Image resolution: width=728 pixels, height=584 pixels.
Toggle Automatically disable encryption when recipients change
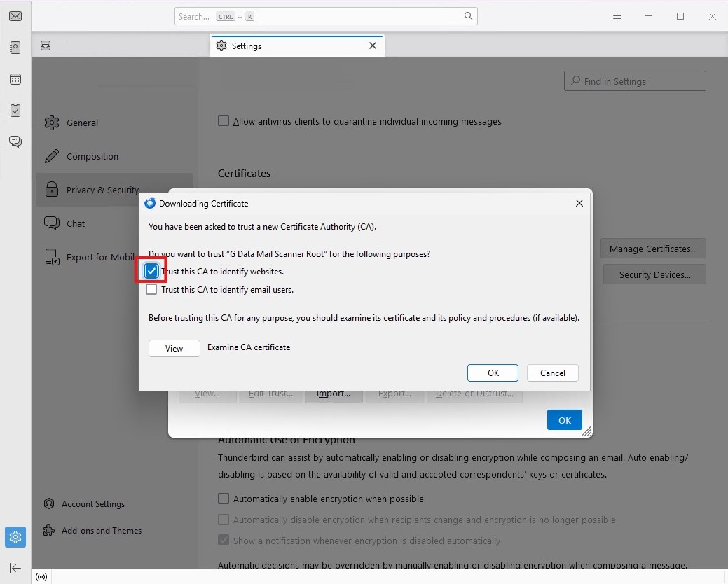pyautogui.click(x=224, y=519)
